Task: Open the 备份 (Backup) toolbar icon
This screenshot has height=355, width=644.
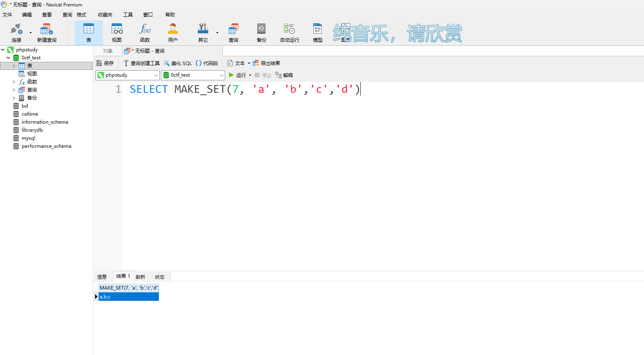Action: [x=261, y=33]
